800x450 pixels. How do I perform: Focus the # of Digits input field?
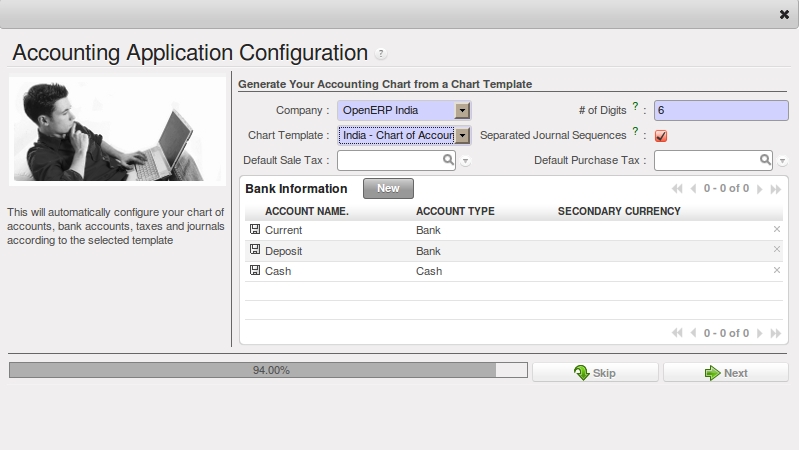pos(721,110)
